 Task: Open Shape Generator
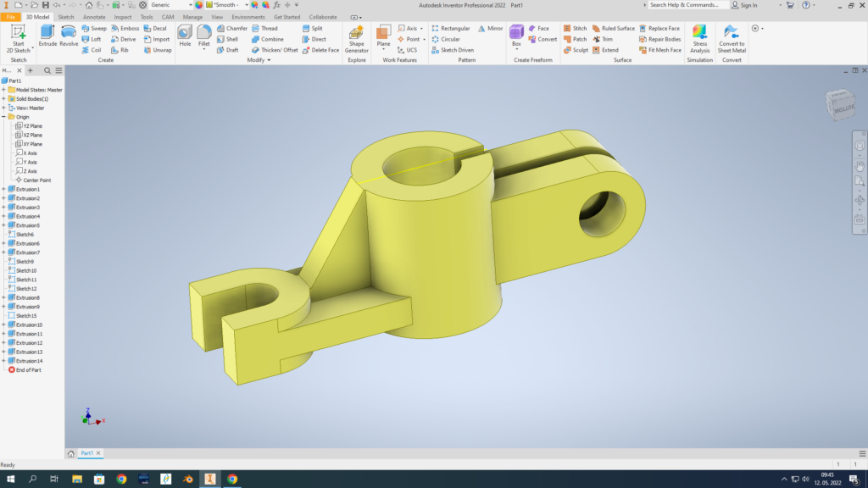click(357, 39)
